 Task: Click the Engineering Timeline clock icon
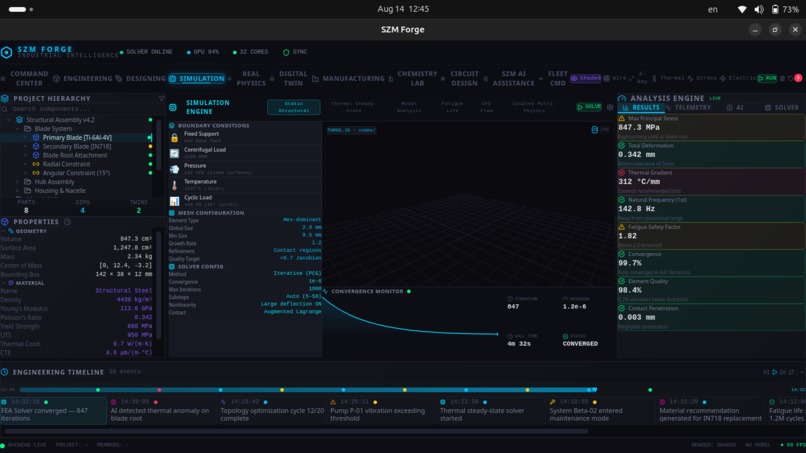click(5, 372)
